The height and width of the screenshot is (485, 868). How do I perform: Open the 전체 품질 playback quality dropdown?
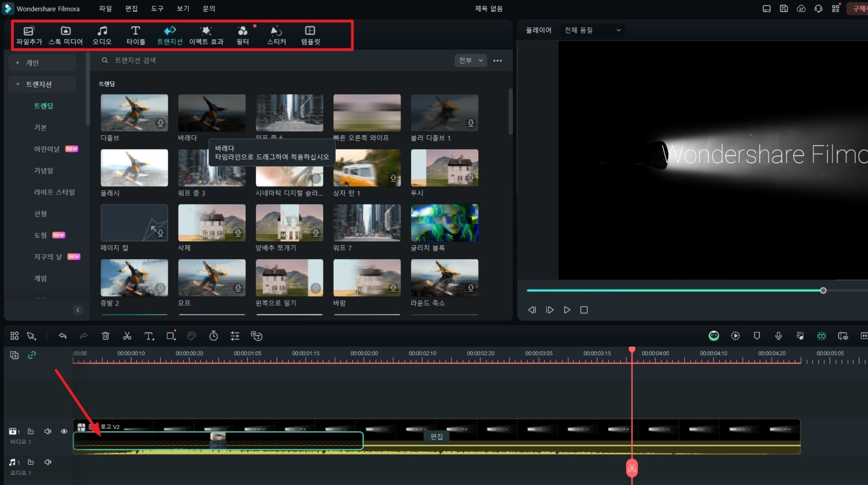pyautogui.click(x=593, y=30)
